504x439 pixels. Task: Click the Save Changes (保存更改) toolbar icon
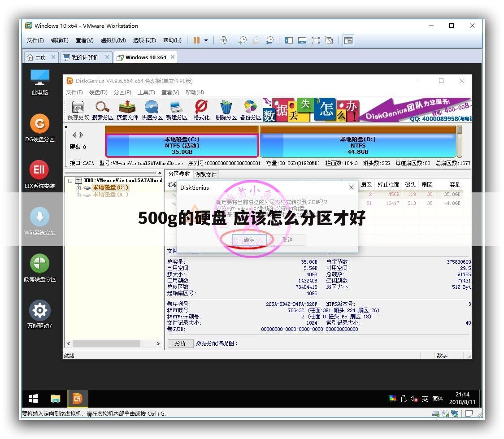point(78,111)
